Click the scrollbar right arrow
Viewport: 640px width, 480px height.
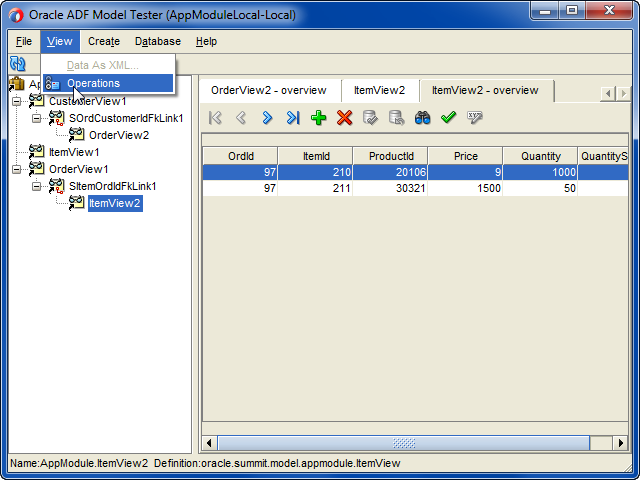pos(620,443)
